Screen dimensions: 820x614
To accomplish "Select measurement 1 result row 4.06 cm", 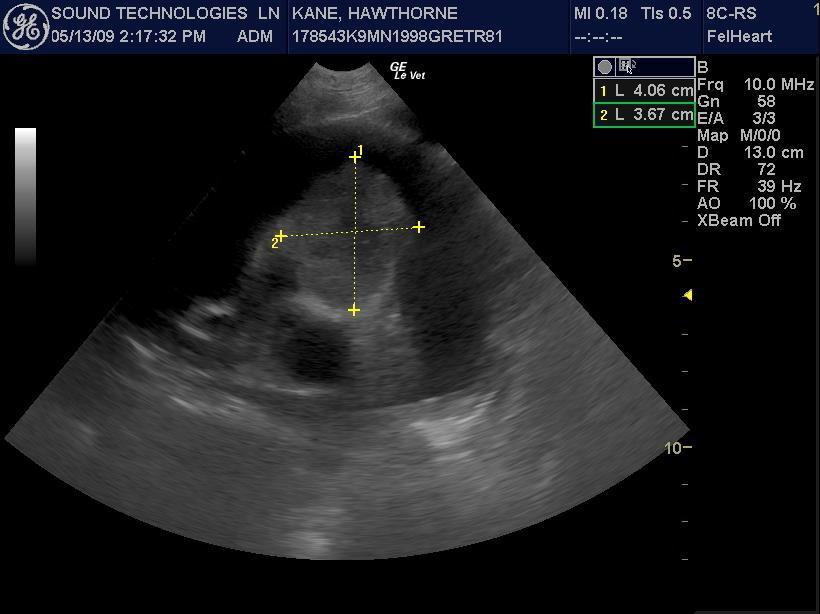I will point(644,90).
